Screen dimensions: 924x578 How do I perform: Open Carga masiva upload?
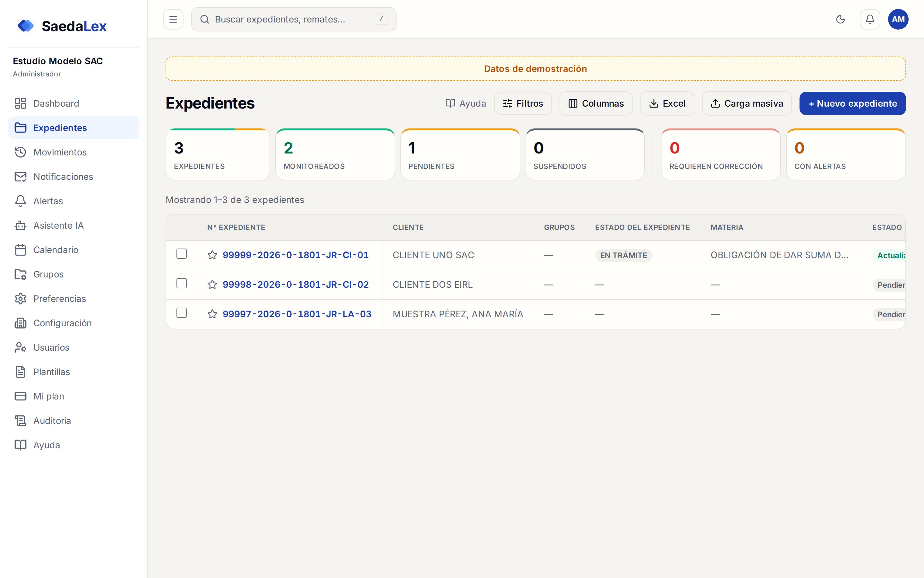pos(747,103)
